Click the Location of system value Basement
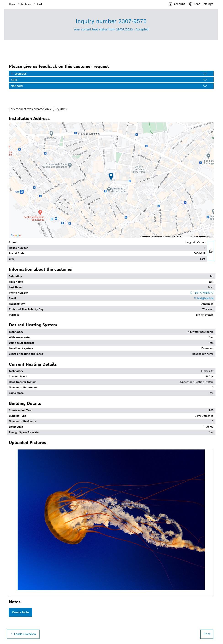The height and width of the screenshot is (644, 223). pyautogui.click(x=207, y=348)
